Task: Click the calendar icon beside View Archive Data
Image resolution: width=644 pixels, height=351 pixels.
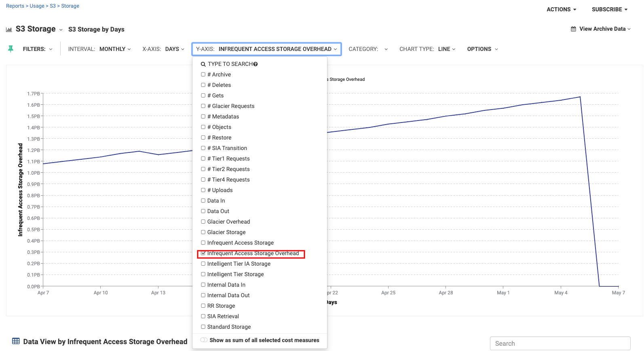Action: coord(573,29)
